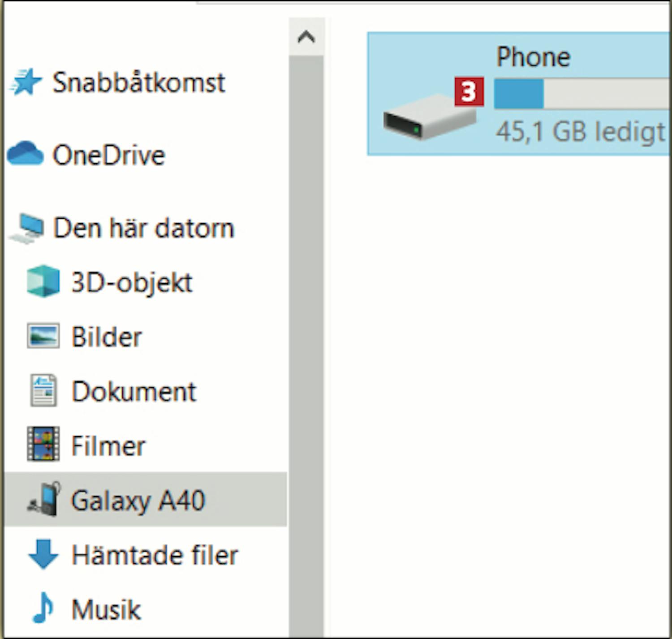Image resolution: width=672 pixels, height=639 pixels.
Task: Click the Bilder picture icon
Action: click(x=43, y=336)
